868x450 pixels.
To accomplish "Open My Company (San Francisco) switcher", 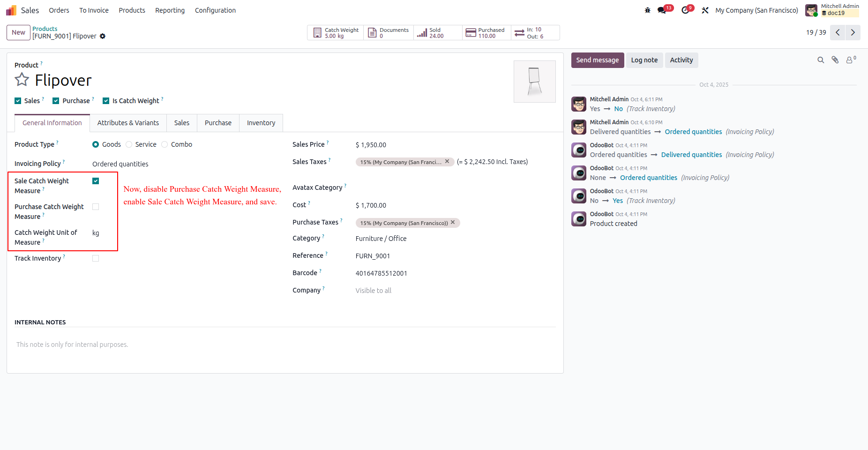I will tap(756, 10).
